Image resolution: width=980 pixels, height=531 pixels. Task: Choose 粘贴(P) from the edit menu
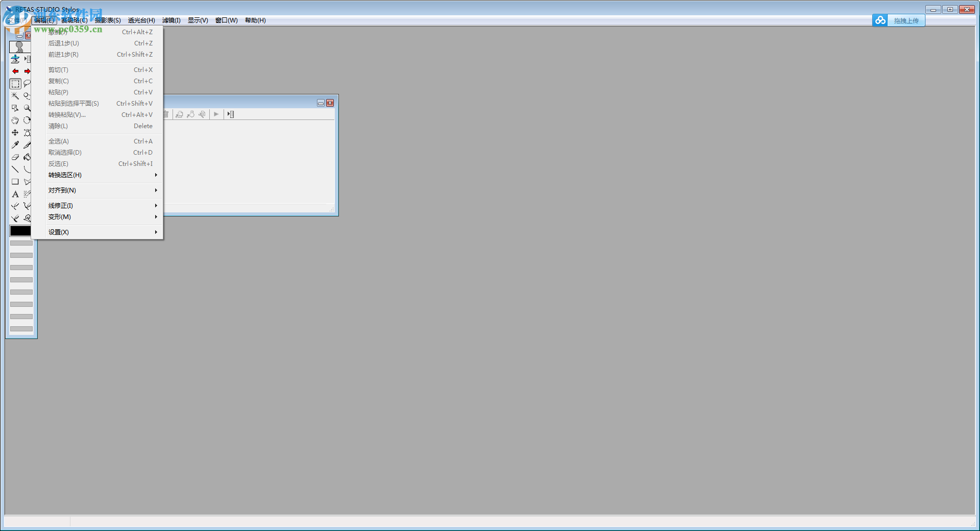(97, 92)
